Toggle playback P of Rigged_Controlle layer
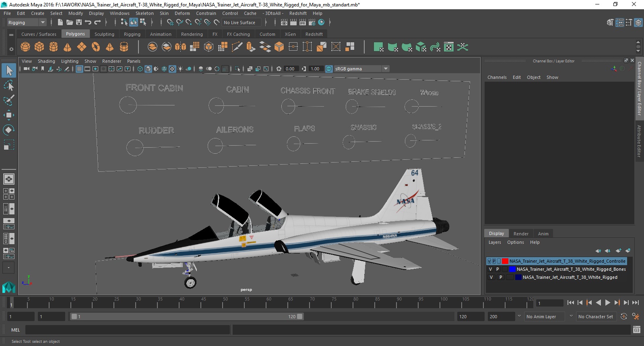644x346 pixels. (x=494, y=261)
